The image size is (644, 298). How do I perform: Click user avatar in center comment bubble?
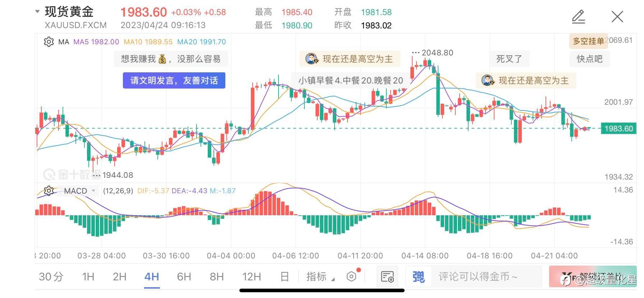coord(312,59)
